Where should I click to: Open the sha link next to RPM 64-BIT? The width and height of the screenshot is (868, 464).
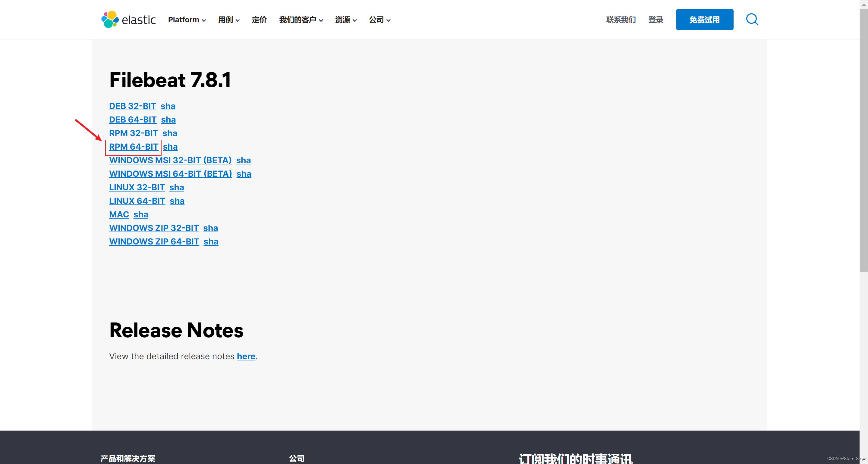(171, 147)
